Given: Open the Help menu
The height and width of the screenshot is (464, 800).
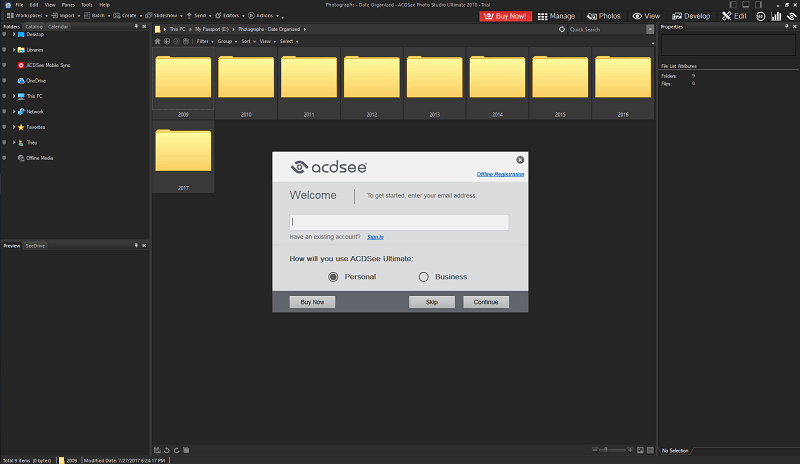Looking at the screenshot, I should coord(105,5).
